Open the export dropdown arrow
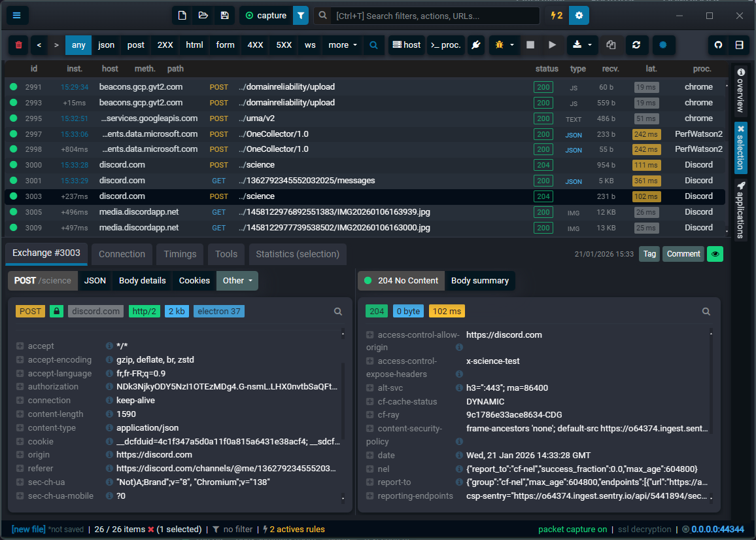Image resolution: width=756 pixels, height=540 pixels. pos(589,45)
